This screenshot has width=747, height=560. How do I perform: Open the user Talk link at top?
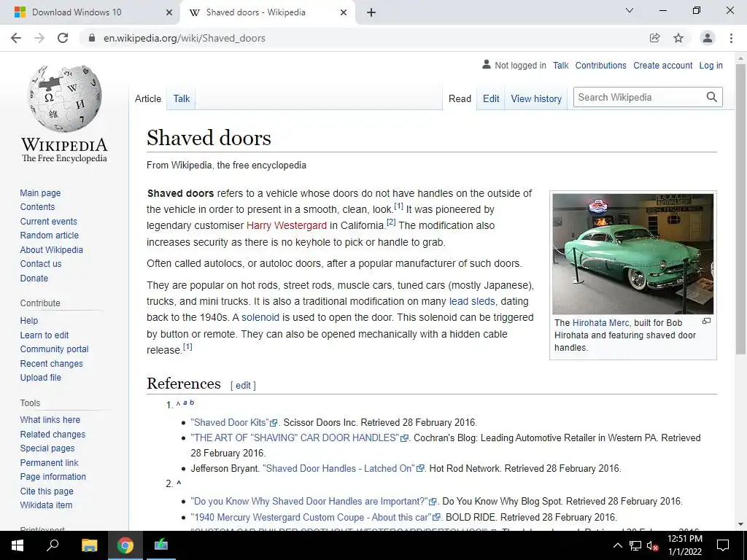[x=561, y=65]
